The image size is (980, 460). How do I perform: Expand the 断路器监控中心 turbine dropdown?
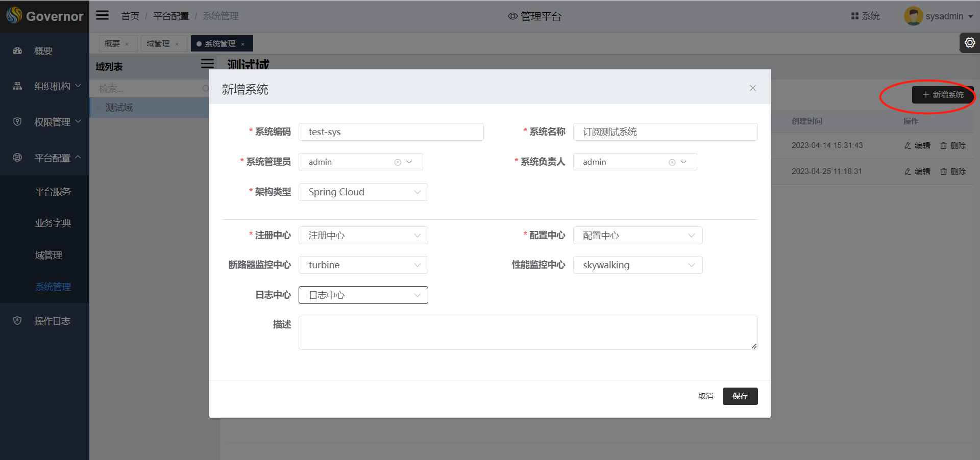pos(363,265)
